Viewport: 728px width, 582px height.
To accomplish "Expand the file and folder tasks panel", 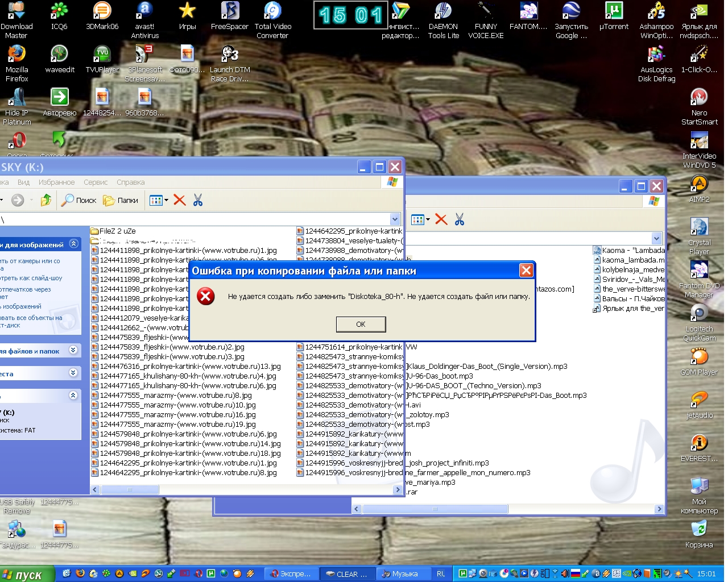I will pos(73,350).
